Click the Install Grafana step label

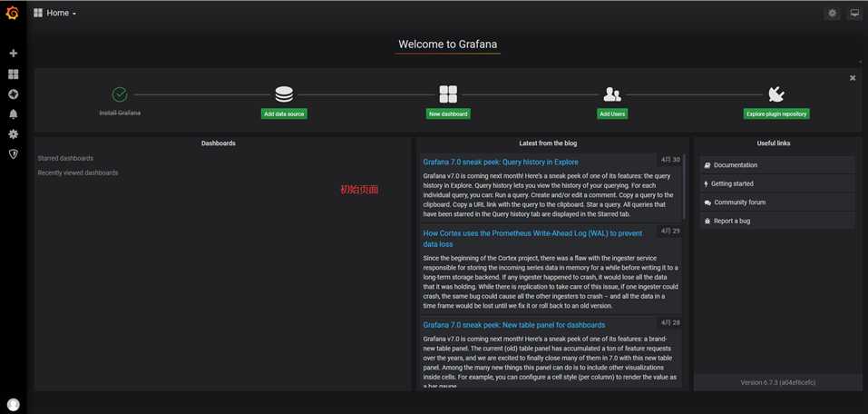point(120,113)
